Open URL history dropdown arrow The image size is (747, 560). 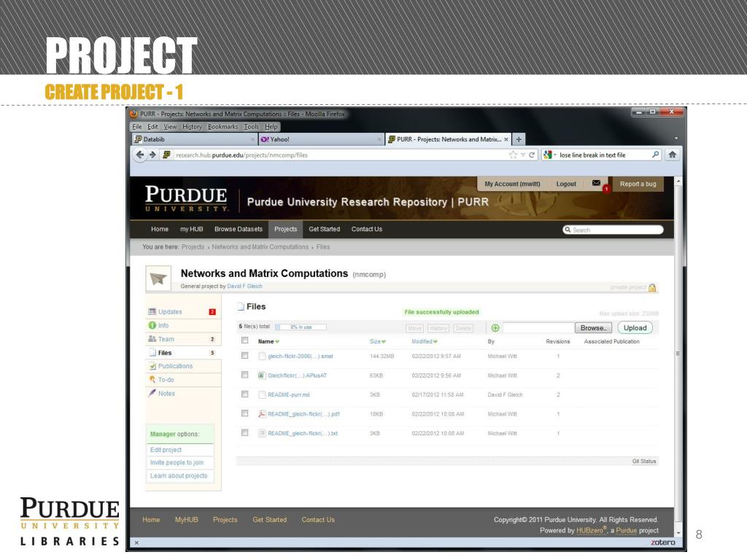523,155
